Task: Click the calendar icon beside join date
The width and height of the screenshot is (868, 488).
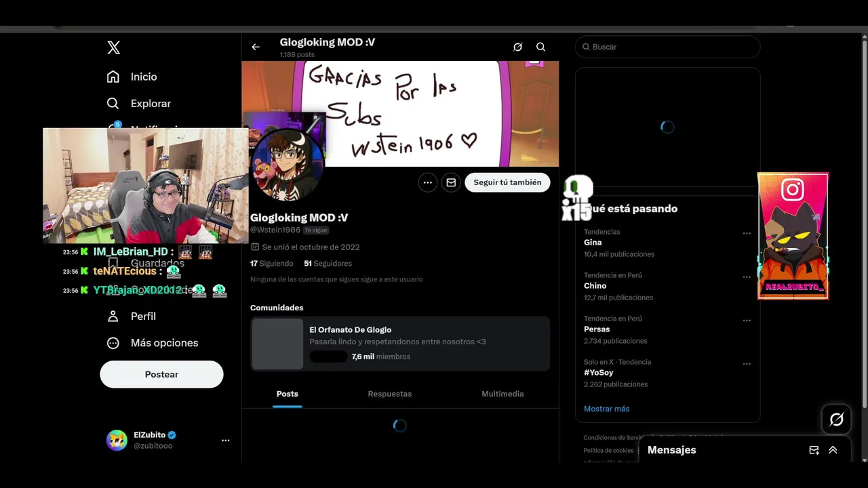Action: pyautogui.click(x=255, y=247)
